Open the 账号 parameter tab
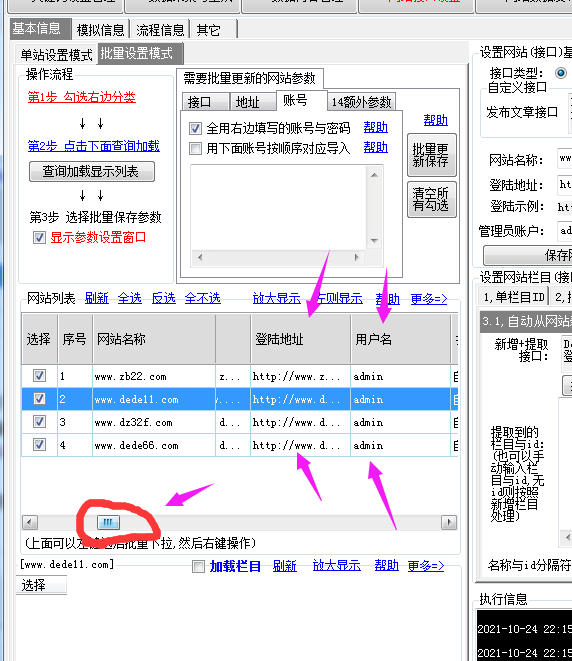572x661 pixels. [301, 100]
